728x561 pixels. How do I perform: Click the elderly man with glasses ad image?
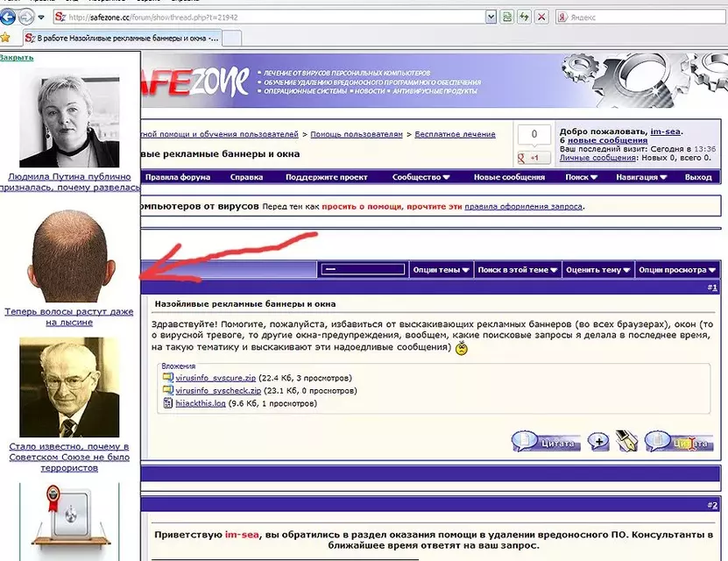pos(69,387)
